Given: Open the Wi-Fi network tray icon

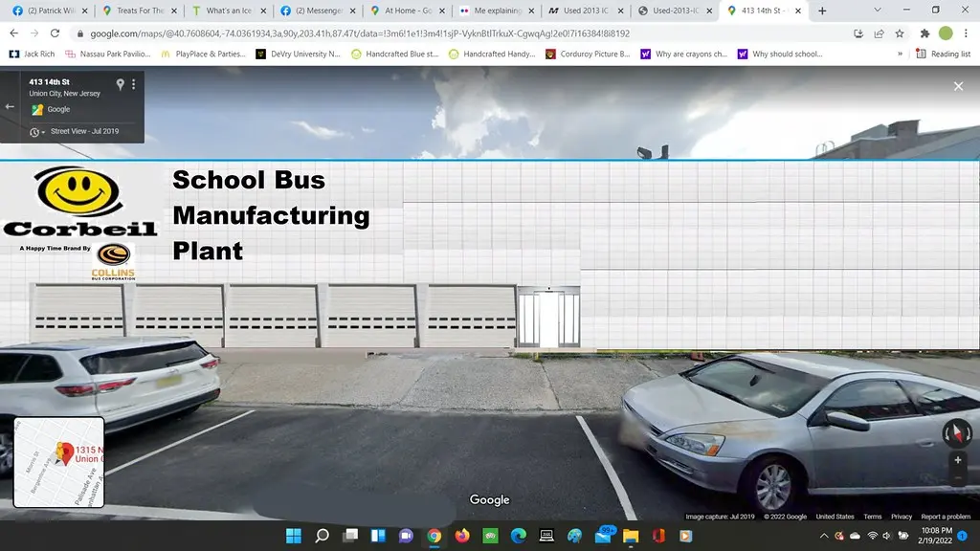Looking at the screenshot, I should click(x=873, y=536).
